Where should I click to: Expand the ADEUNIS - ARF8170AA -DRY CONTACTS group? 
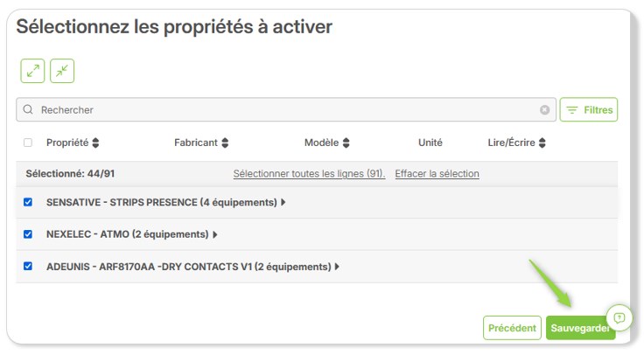[x=337, y=267]
